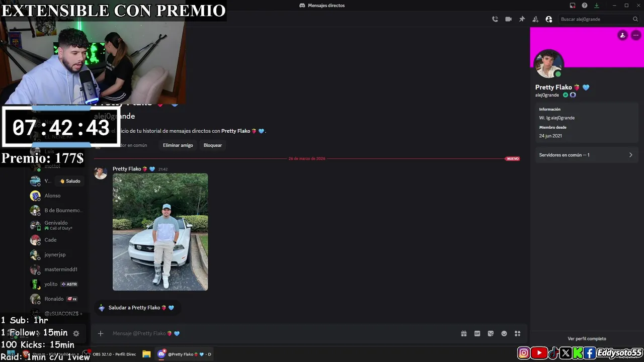Screen dimensions: 644x362
Task: Open the DM with mottol
Action: click(x=52, y=166)
